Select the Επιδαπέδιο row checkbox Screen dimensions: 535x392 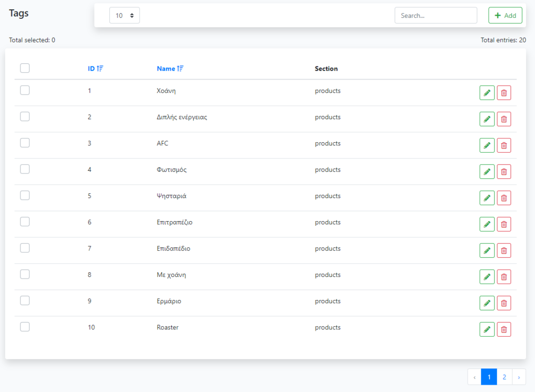(25, 248)
